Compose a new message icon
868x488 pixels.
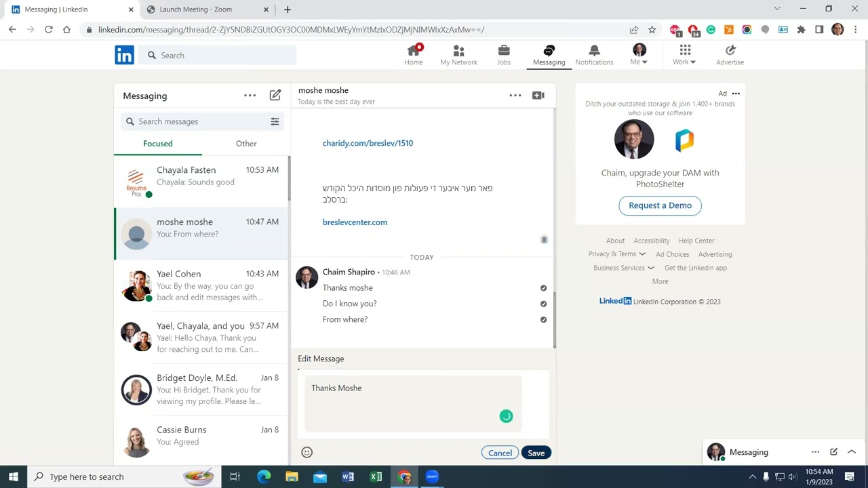275,96
